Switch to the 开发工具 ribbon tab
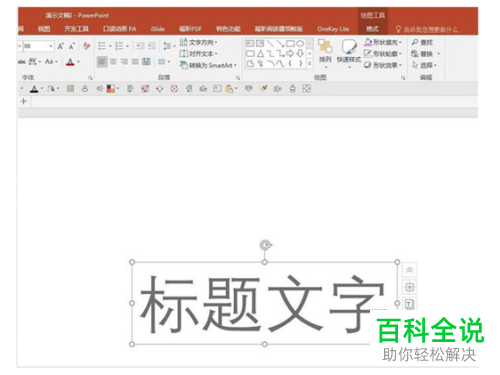The image size is (500, 375). [x=77, y=29]
